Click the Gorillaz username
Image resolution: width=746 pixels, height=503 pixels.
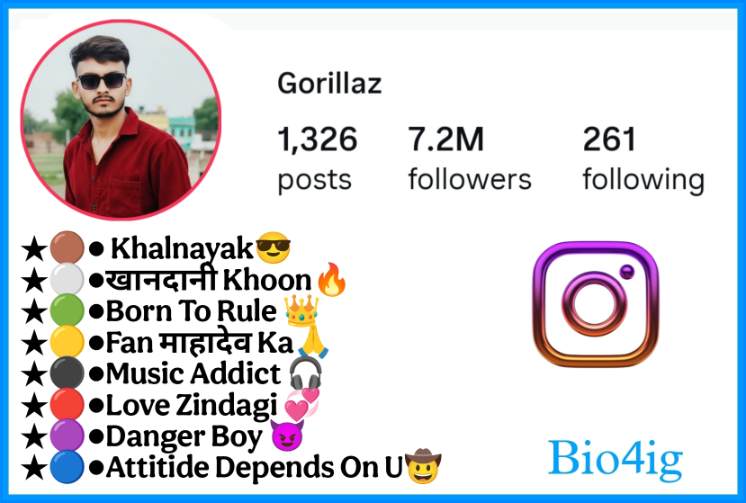tap(330, 83)
